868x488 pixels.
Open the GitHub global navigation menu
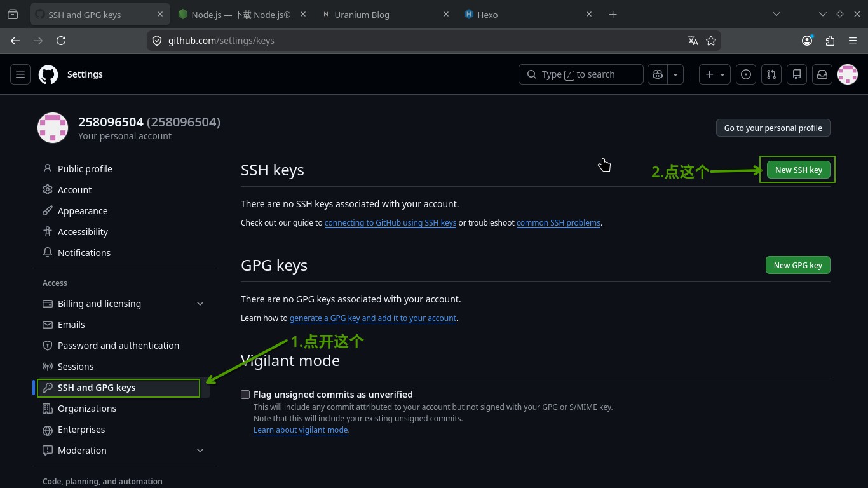tap(20, 74)
